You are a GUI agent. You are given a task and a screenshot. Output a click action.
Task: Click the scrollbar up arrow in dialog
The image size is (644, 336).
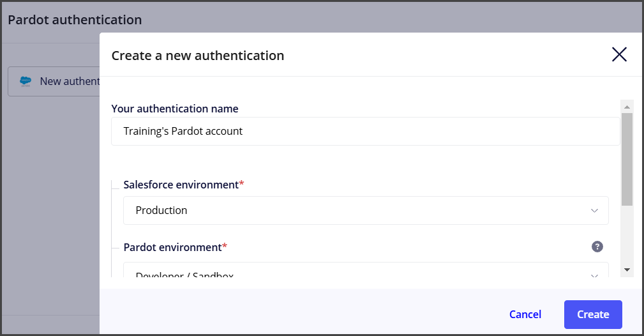pyautogui.click(x=627, y=107)
